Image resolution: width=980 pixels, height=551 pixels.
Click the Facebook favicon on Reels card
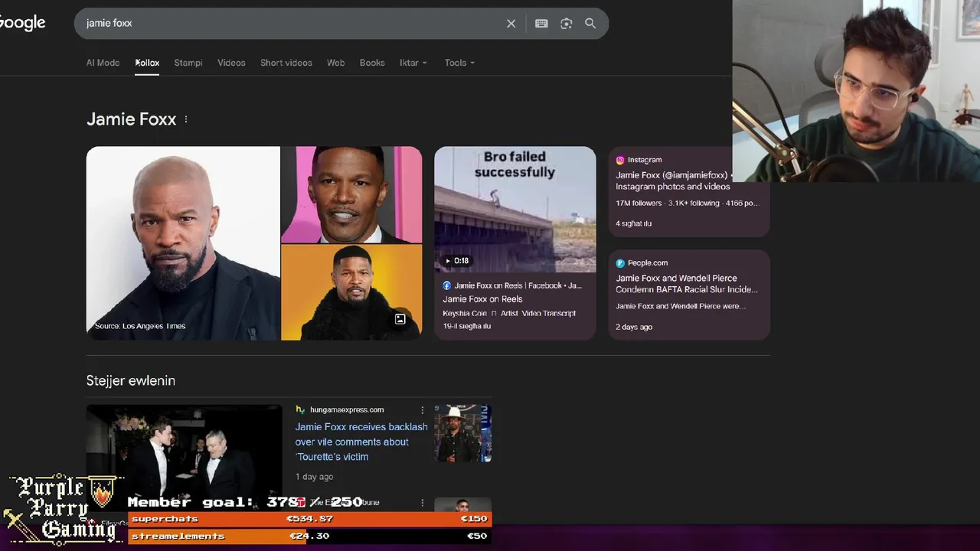coord(447,285)
